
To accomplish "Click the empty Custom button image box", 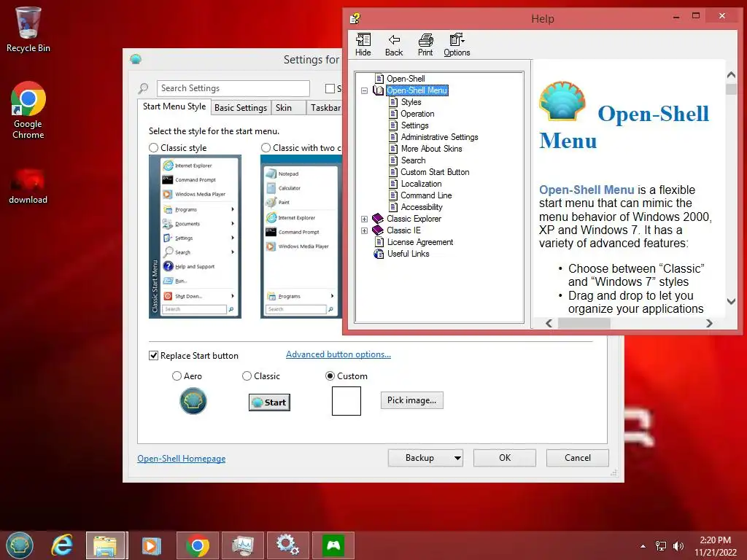I will [347, 401].
